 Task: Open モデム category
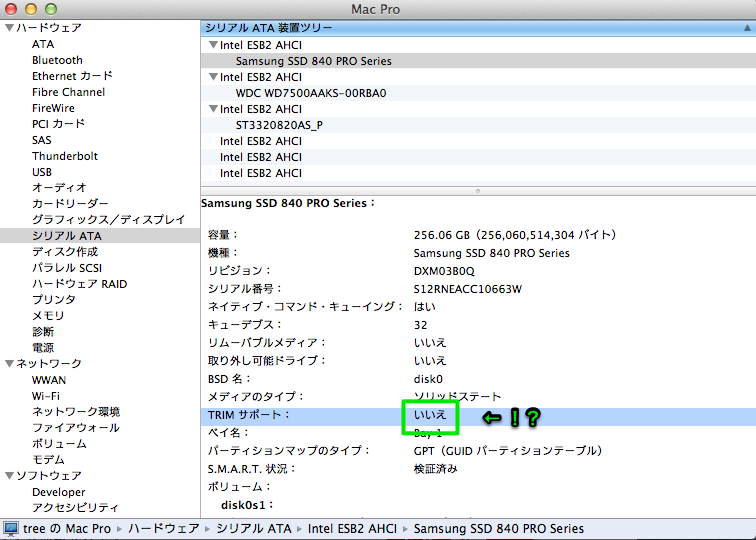click(x=48, y=459)
